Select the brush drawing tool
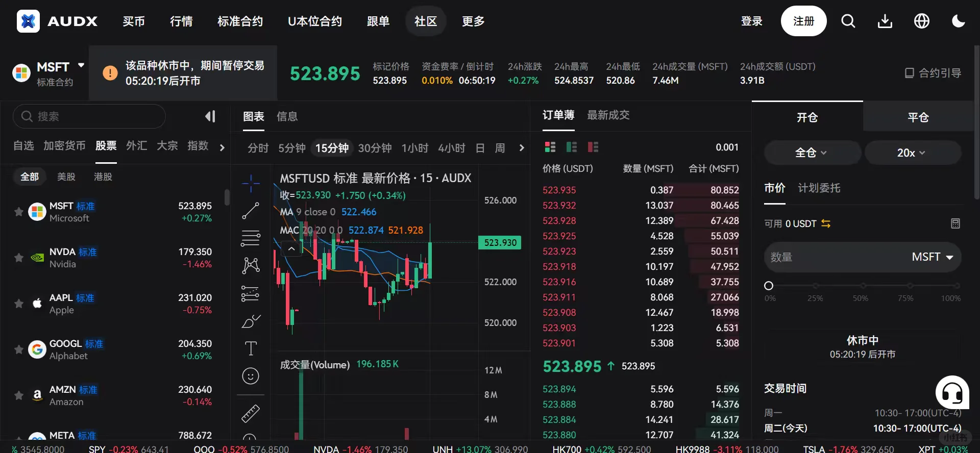The image size is (980, 453). pyautogui.click(x=251, y=321)
